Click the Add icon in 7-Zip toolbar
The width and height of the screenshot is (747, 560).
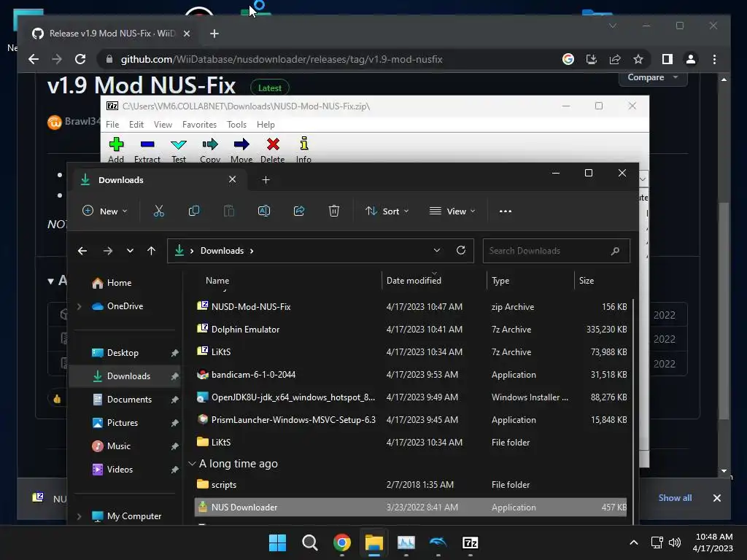click(x=116, y=144)
